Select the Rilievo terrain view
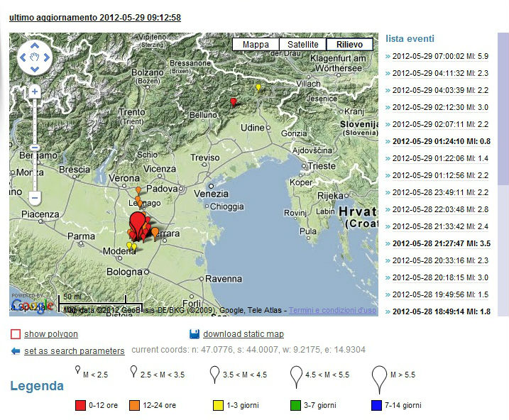The height and width of the screenshot is (420, 509). [x=349, y=45]
